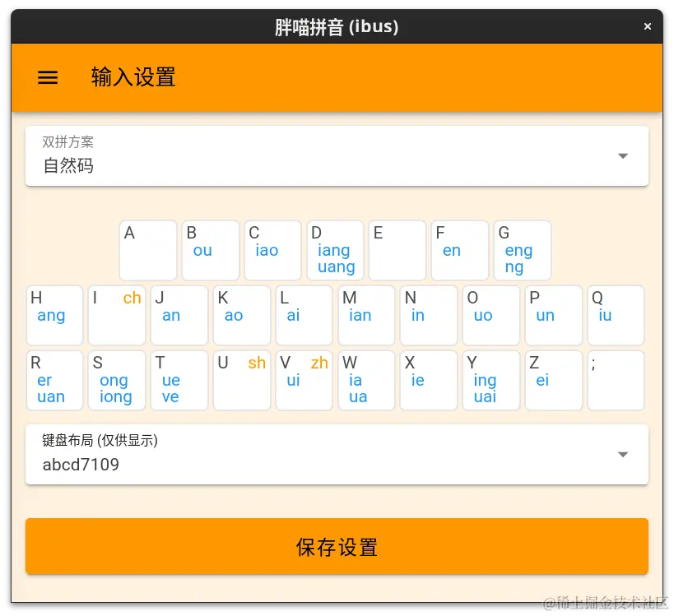The height and width of the screenshot is (616, 674).
Task: Open the hamburger navigation menu
Action: tap(47, 77)
